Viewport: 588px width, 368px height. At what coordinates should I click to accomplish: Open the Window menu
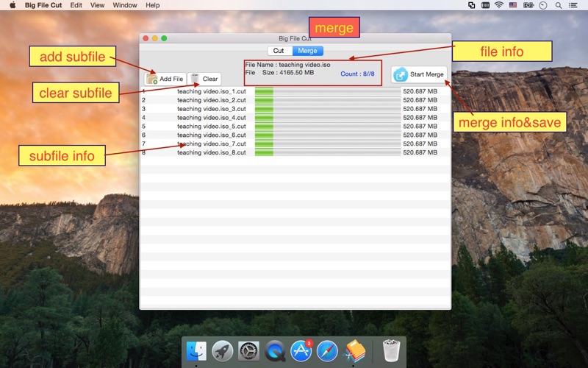point(125,5)
